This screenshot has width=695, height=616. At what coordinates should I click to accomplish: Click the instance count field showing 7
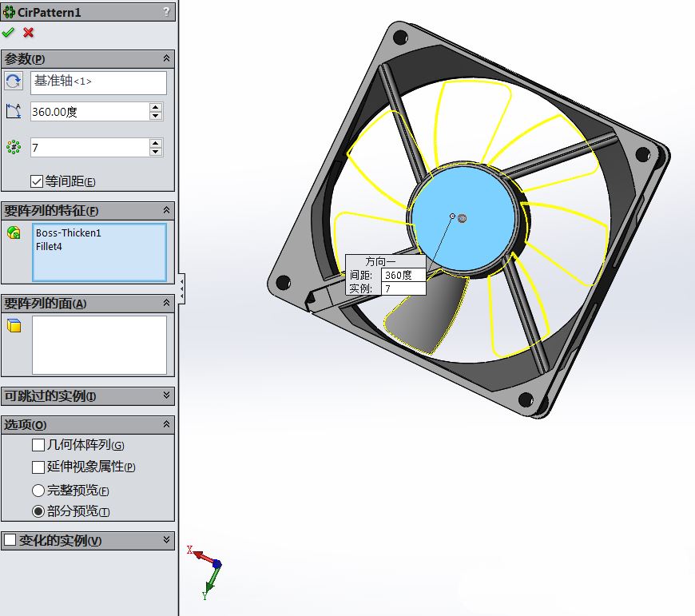90,148
